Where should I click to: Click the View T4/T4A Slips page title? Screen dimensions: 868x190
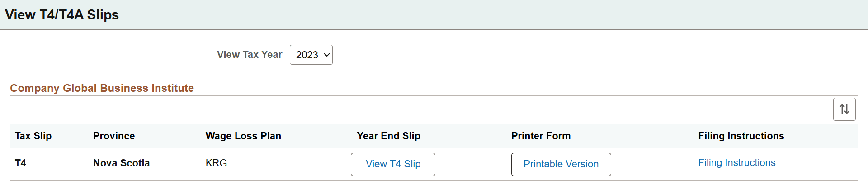(x=62, y=15)
